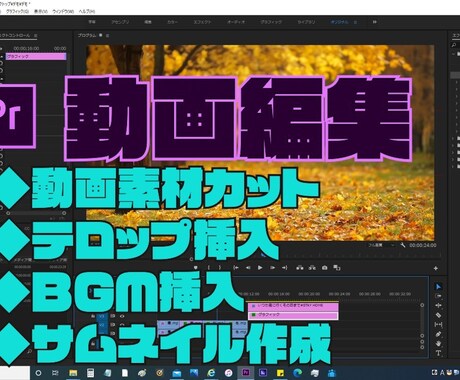This screenshot has width=460, height=380.
Task: Select the グラフィック clip in timeline
Action: pyautogui.click(x=293, y=315)
